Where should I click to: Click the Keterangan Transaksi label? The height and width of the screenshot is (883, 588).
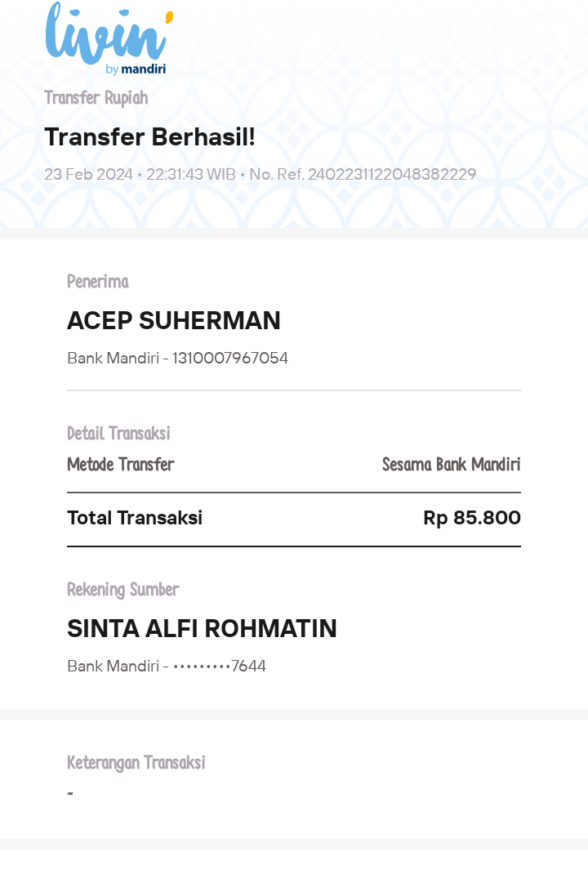(136, 762)
